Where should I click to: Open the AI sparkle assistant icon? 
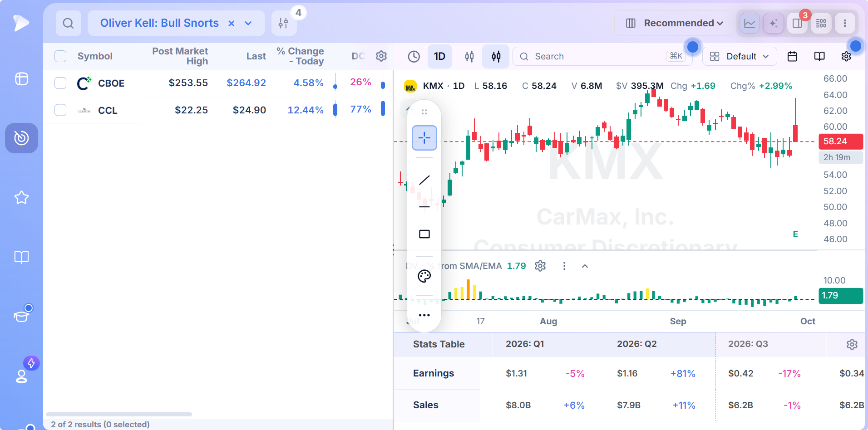(x=774, y=23)
